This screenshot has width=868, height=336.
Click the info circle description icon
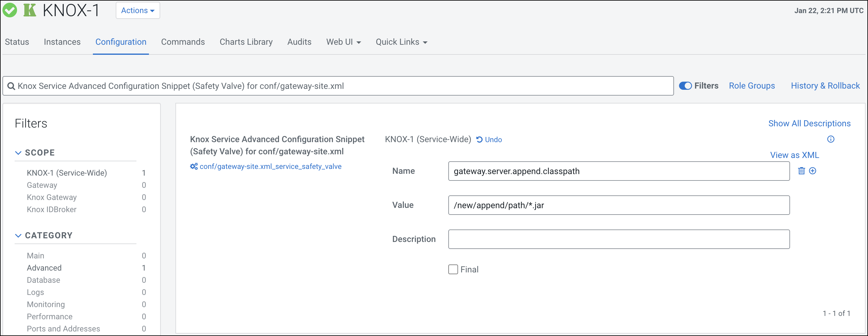point(831,139)
